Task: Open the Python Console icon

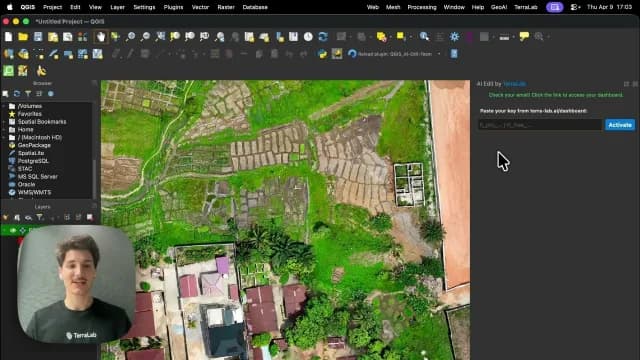Action: (322, 54)
